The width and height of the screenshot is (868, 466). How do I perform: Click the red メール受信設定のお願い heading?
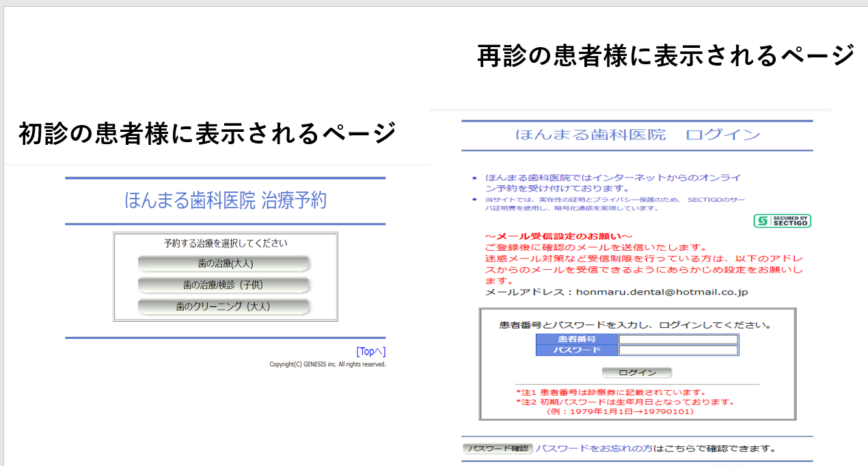click(558, 236)
